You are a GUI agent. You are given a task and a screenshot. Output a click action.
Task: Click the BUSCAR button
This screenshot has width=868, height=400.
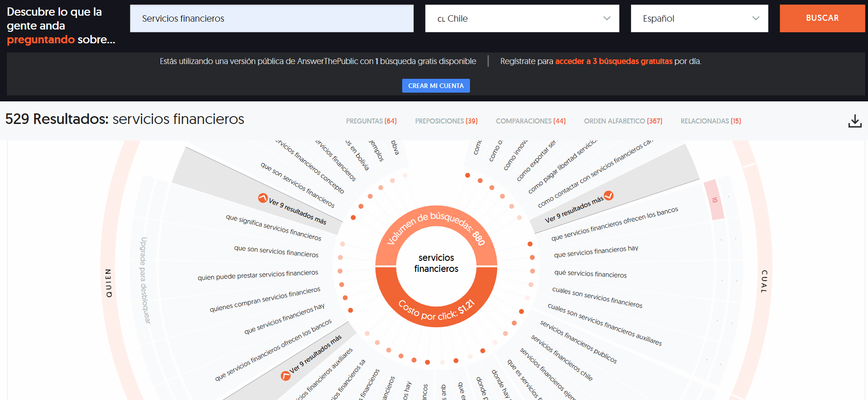(822, 18)
